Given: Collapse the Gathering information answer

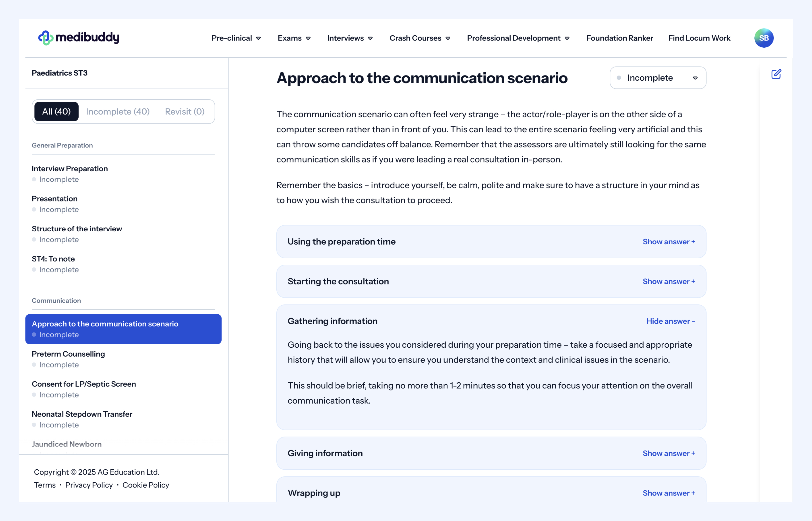Looking at the screenshot, I should tap(670, 321).
